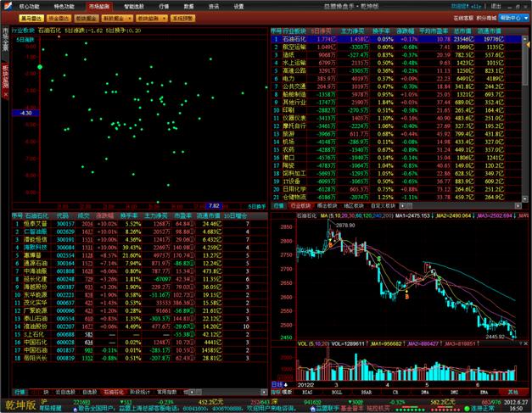Open the 设置 menu
Screen dimensions: 532x413
point(238,7)
